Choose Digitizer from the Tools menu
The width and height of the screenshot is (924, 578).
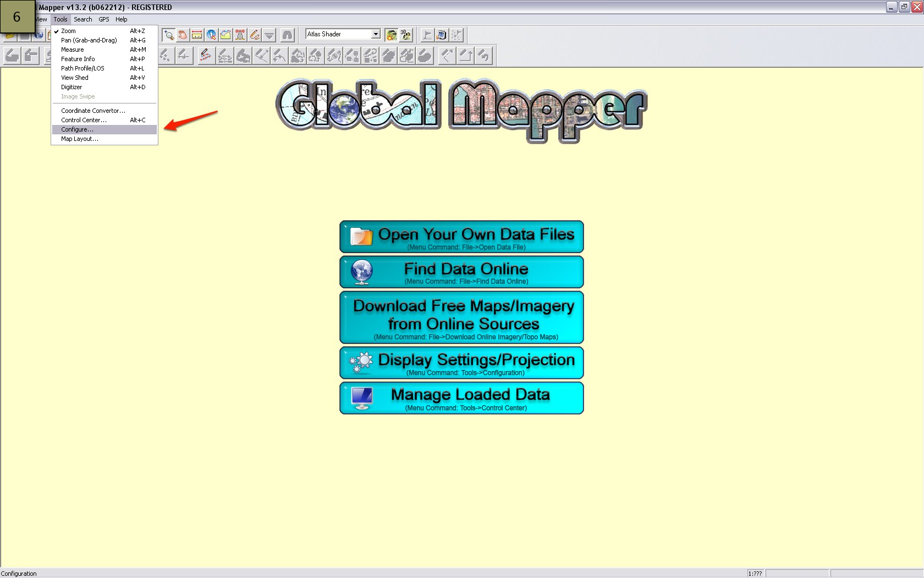pos(105,87)
